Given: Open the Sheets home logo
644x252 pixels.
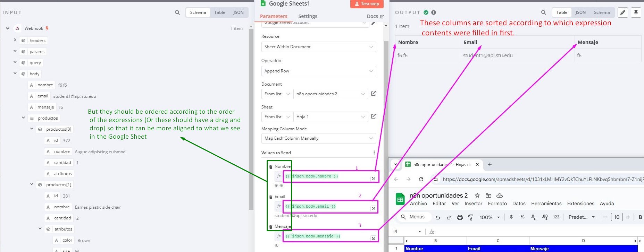Looking at the screenshot, I should [400, 199].
